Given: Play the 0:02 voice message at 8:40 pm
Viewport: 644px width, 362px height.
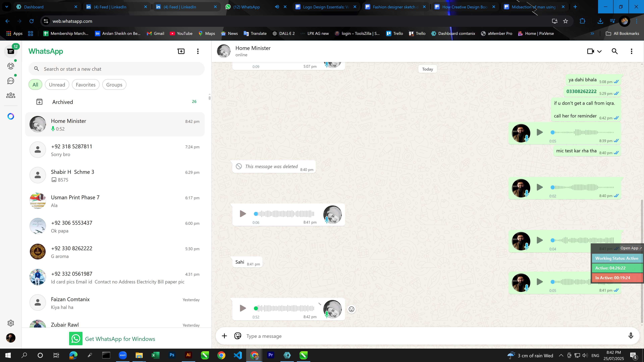Looking at the screenshot, I should click(540, 187).
